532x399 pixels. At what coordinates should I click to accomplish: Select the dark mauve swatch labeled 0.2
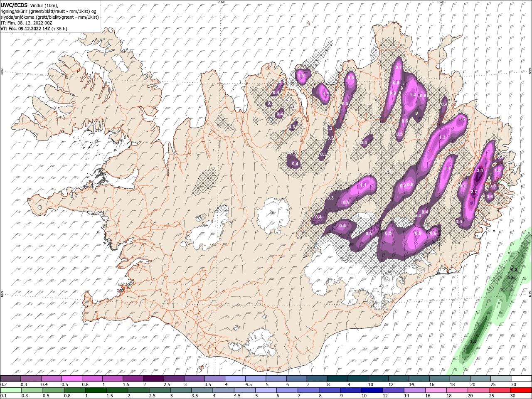[x=10, y=379]
